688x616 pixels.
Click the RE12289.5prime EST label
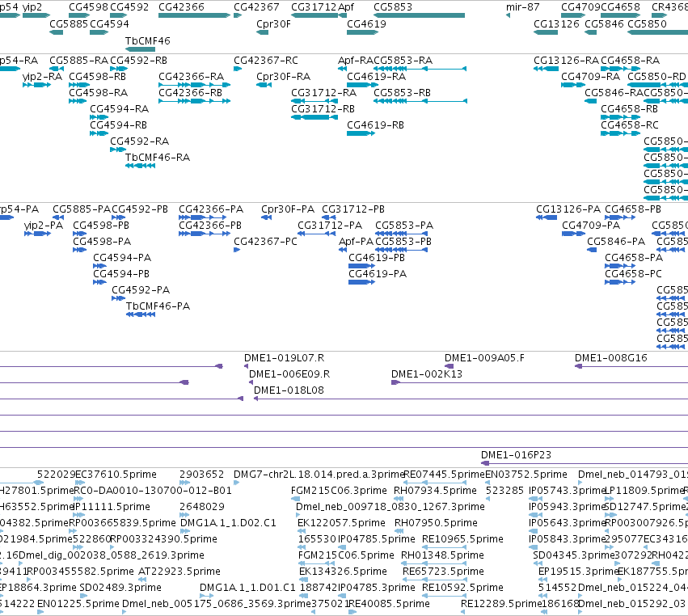500,604
